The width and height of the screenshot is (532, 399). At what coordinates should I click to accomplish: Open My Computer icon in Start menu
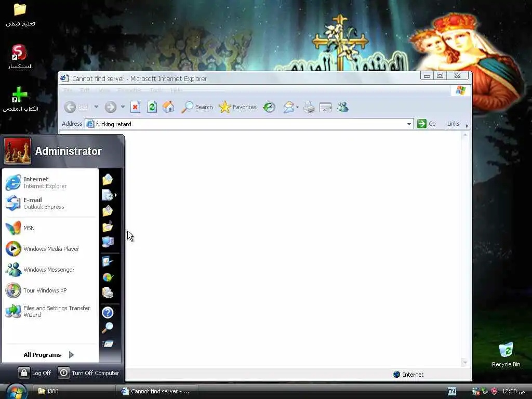coord(108,242)
